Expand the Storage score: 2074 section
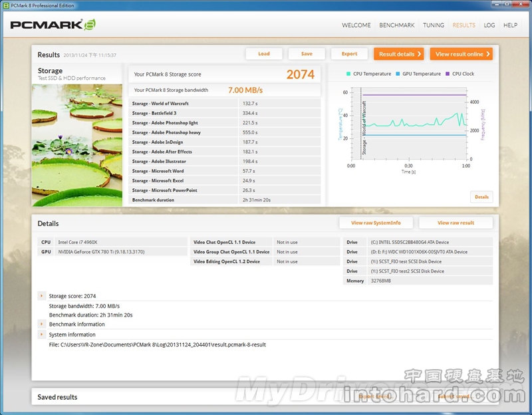532x415 pixels. (41, 296)
